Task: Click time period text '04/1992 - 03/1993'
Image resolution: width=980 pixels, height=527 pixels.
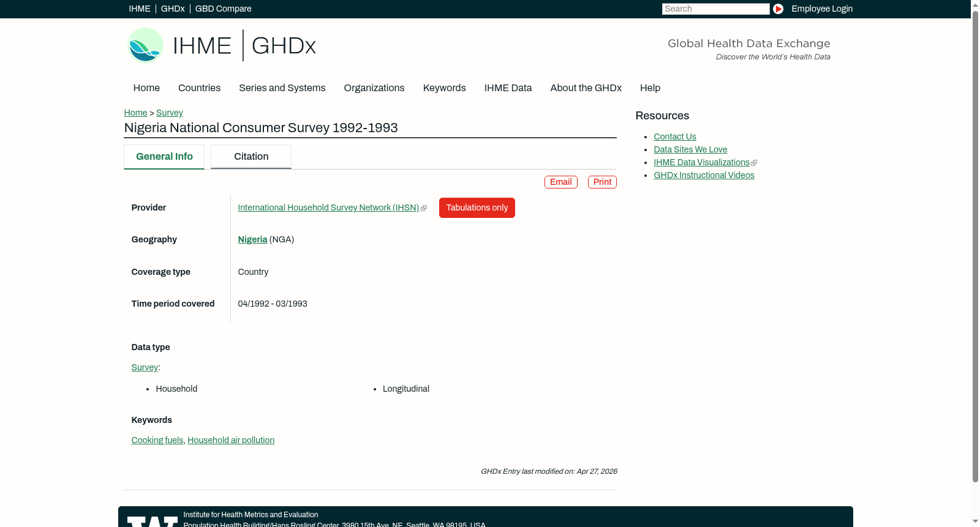Action: [273, 304]
